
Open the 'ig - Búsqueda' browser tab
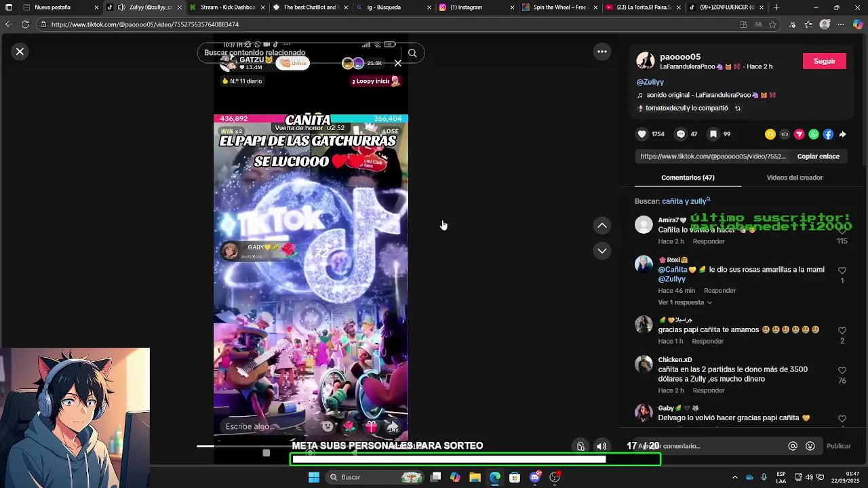[393, 7]
